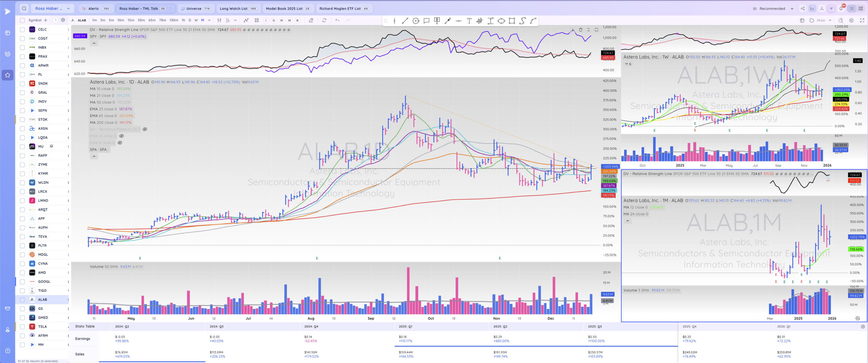The image size is (868, 363).
Task: Select the callout comment drawing tool
Action: 427,21
